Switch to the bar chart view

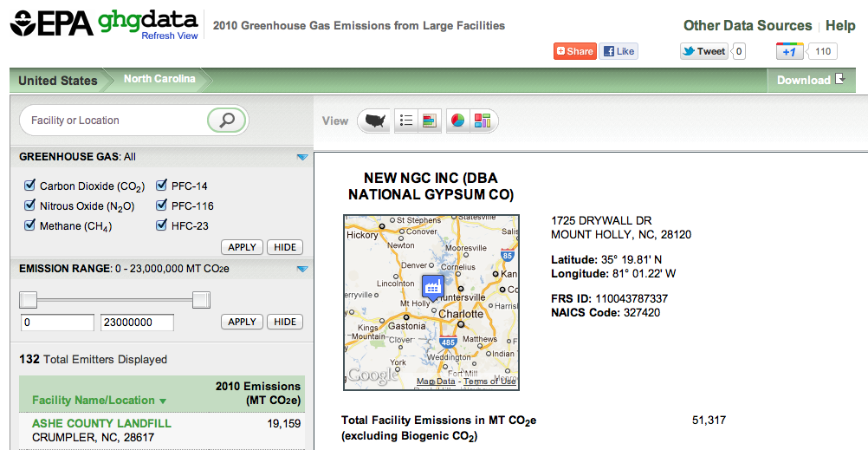pyautogui.click(x=429, y=121)
